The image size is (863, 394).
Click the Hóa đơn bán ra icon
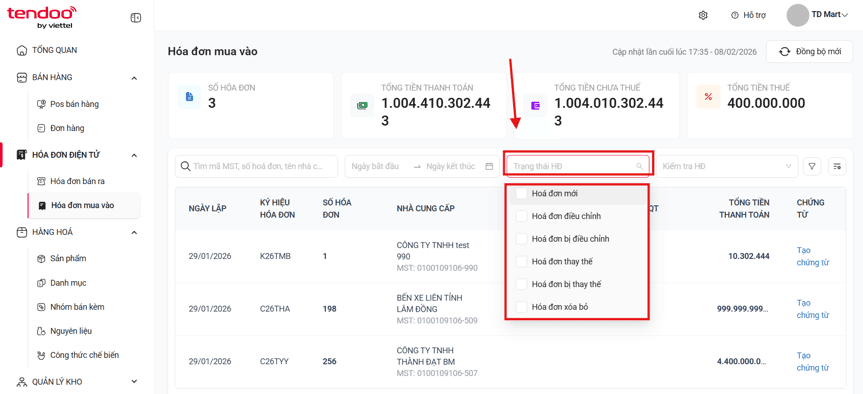pos(40,181)
